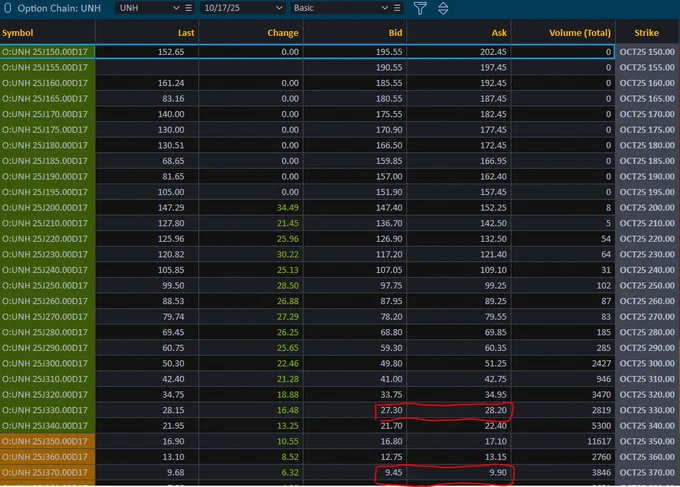Image resolution: width=680 pixels, height=487 pixels.
Task: Click strike OCT25 210.00
Action: pyautogui.click(x=647, y=223)
